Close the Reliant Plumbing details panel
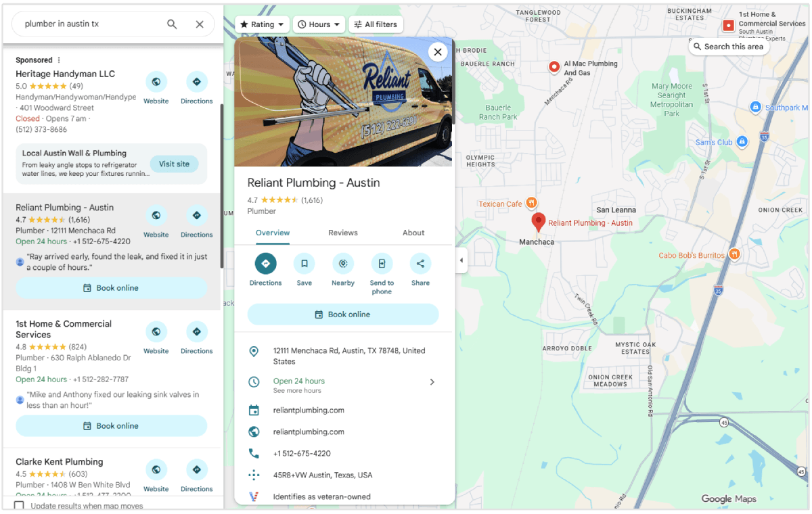The height and width of the screenshot is (514, 812). [x=438, y=52]
